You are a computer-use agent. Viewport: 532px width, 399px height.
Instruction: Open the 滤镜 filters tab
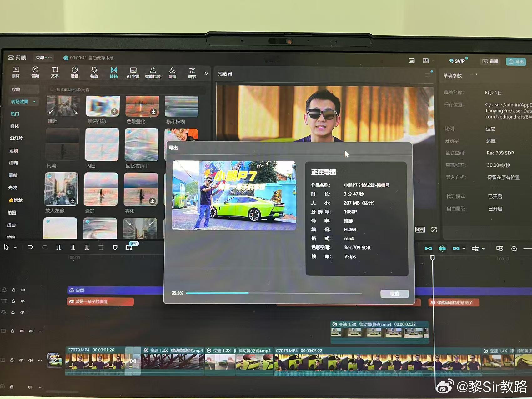(172, 73)
